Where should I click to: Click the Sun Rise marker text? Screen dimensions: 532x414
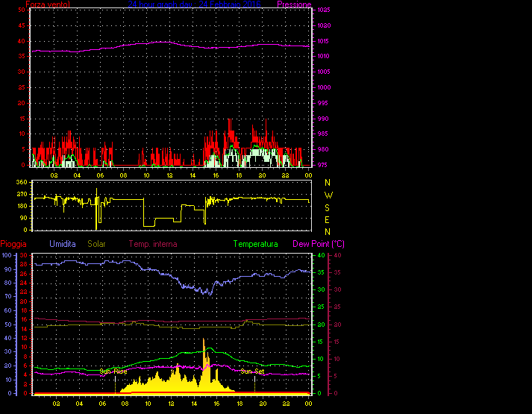[x=113, y=371]
